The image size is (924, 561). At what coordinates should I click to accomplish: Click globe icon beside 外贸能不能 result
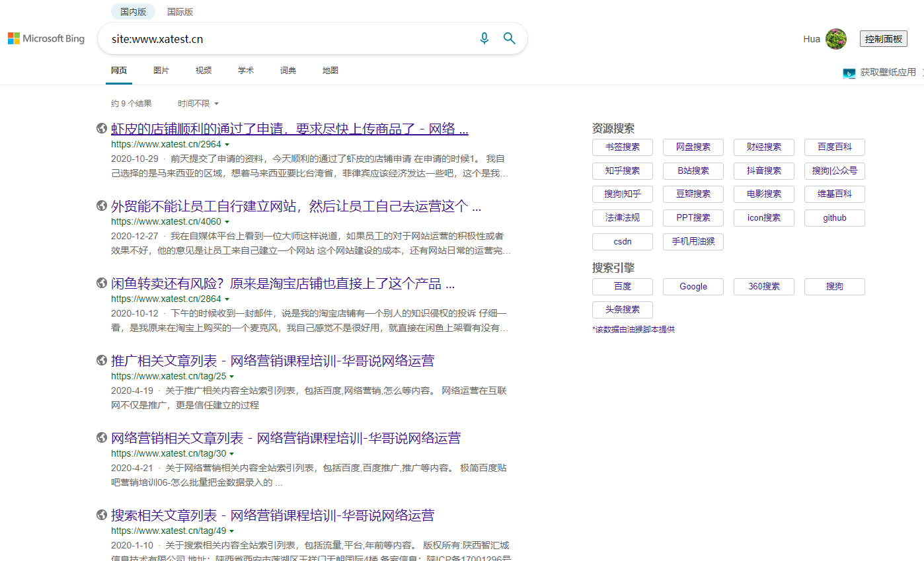pyautogui.click(x=101, y=206)
